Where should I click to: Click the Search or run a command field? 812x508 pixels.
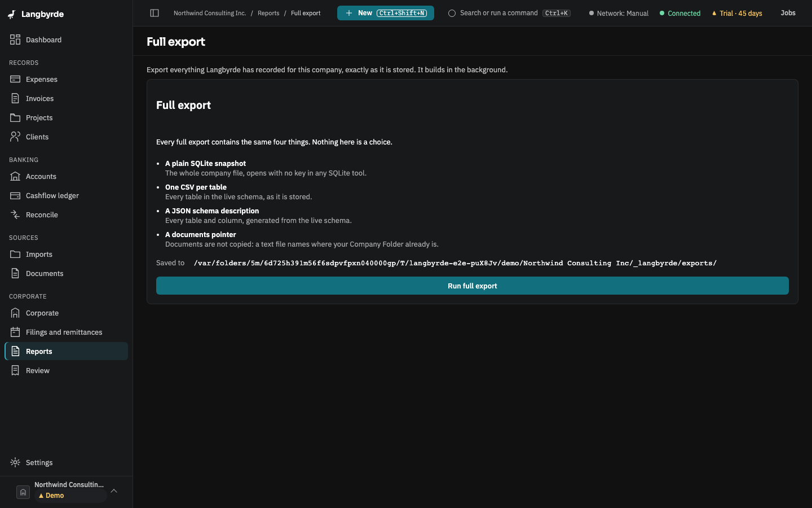coord(509,13)
